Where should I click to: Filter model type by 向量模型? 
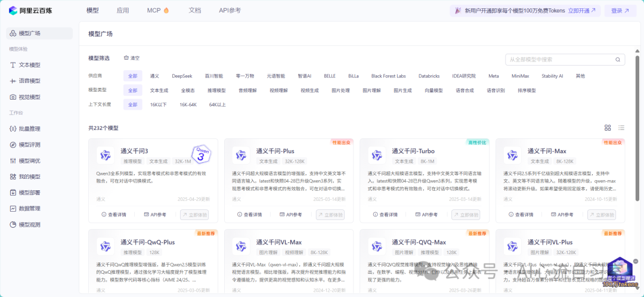pyautogui.click(x=434, y=91)
